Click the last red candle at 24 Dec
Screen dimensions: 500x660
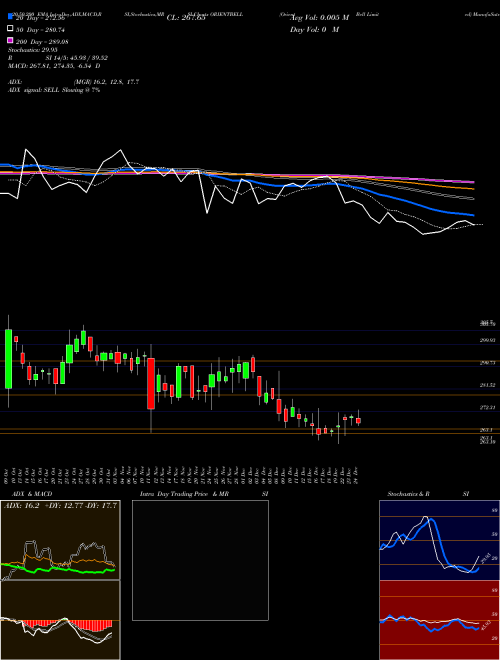pyautogui.click(x=359, y=420)
